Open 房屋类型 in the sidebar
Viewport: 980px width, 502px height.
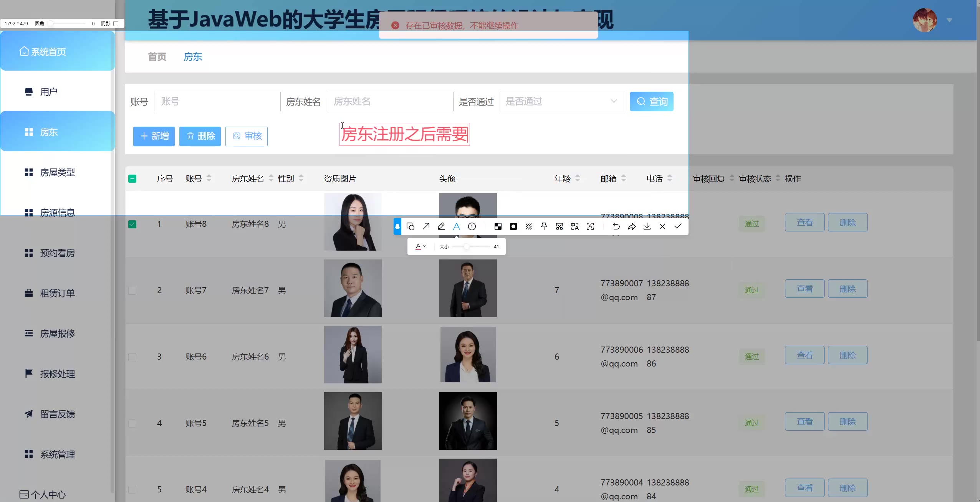click(x=58, y=172)
